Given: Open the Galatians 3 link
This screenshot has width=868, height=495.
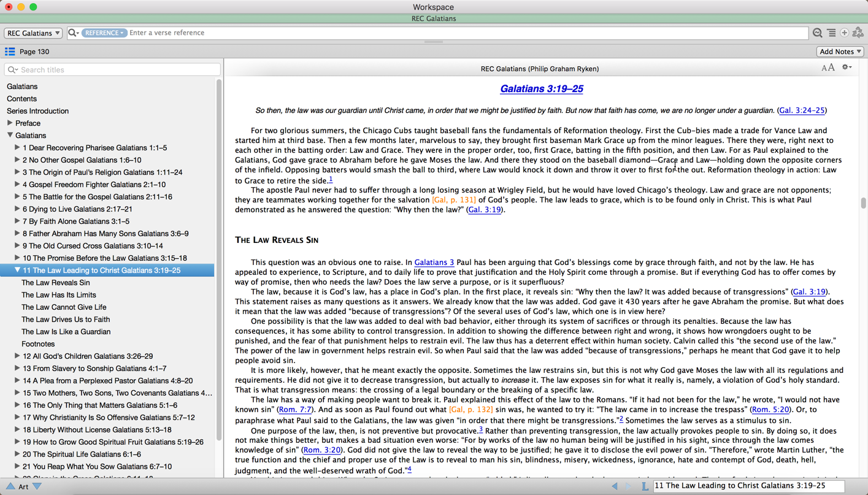Looking at the screenshot, I should [434, 263].
